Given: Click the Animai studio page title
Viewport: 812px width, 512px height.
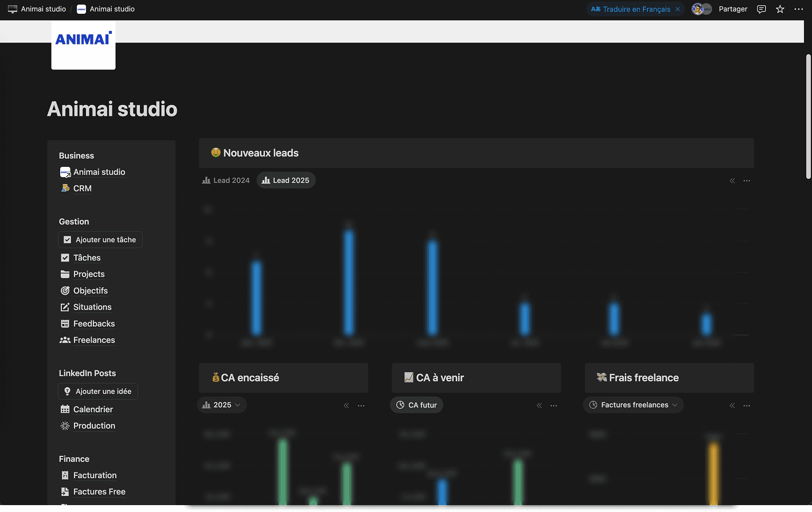Looking at the screenshot, I should tap(112, 109).
